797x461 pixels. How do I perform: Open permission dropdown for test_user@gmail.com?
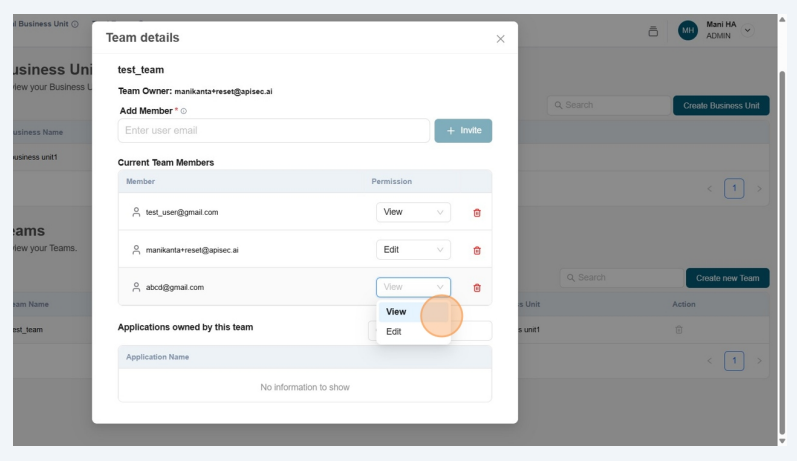click(x=413, y=212)
